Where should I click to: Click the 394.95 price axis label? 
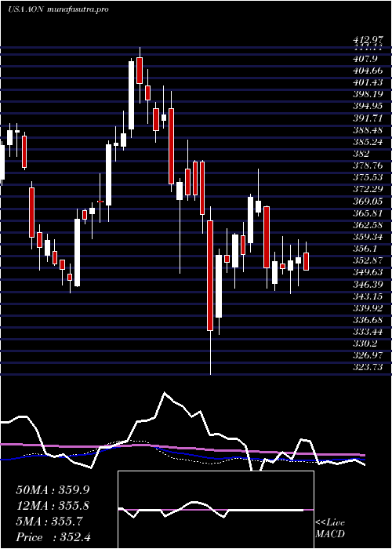click(x=368, y=107)
